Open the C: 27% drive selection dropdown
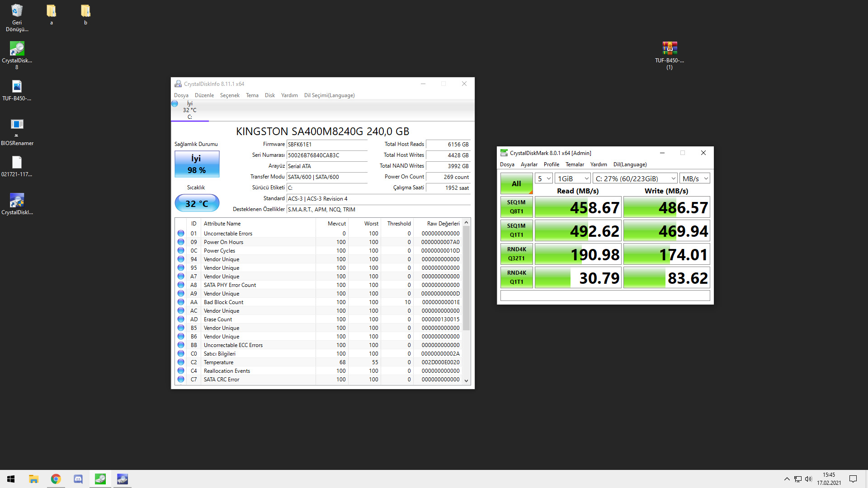 click(x=635, y=178)
